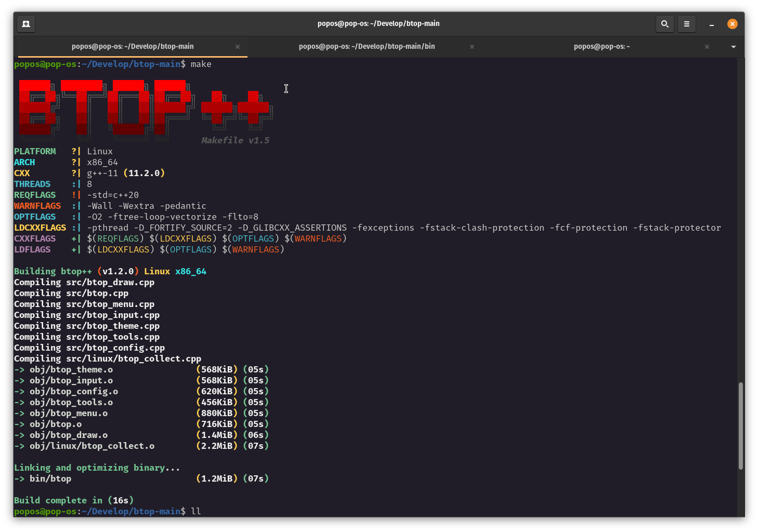
Task: Click the obj/btop_input.o output line
Action: pyautogui.click(x=141, y=380)
